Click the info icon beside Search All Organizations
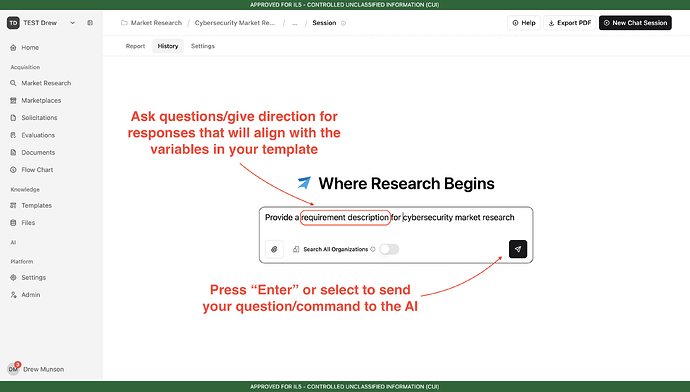 click(373, 249)
